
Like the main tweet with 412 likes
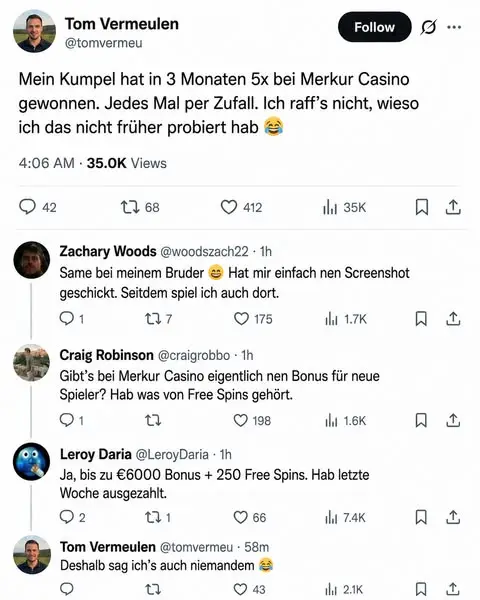pos(241,207)
